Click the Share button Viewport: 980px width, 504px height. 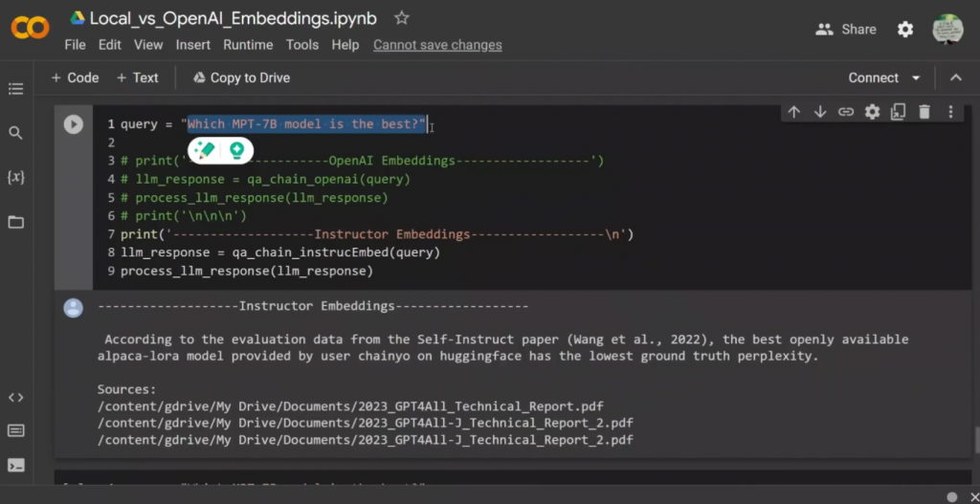pos(846,30)
